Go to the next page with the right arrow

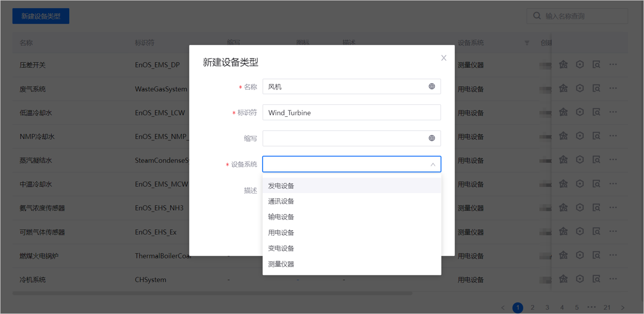tap(622, 307)
